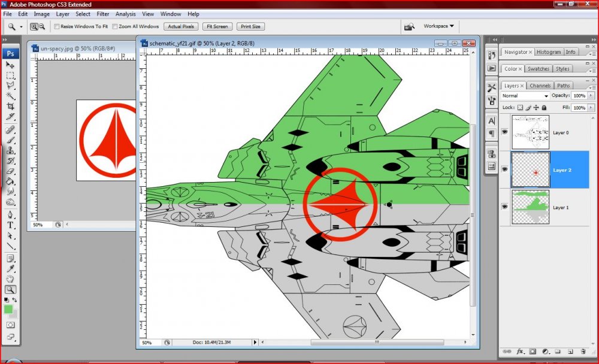Image resolution: width=599 pixels, height=364 pixels.
Task: Toggle lock transparent pixels
Action: click(521, 108)
